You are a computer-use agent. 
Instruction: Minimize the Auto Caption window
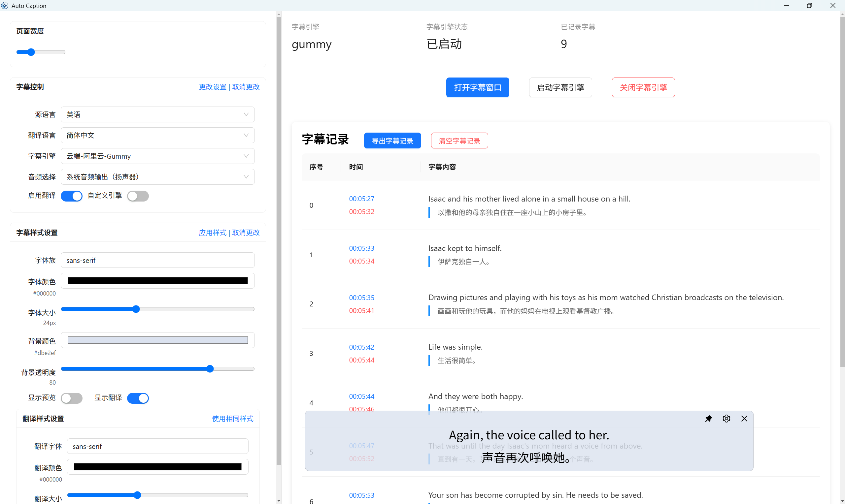point(787,5)
